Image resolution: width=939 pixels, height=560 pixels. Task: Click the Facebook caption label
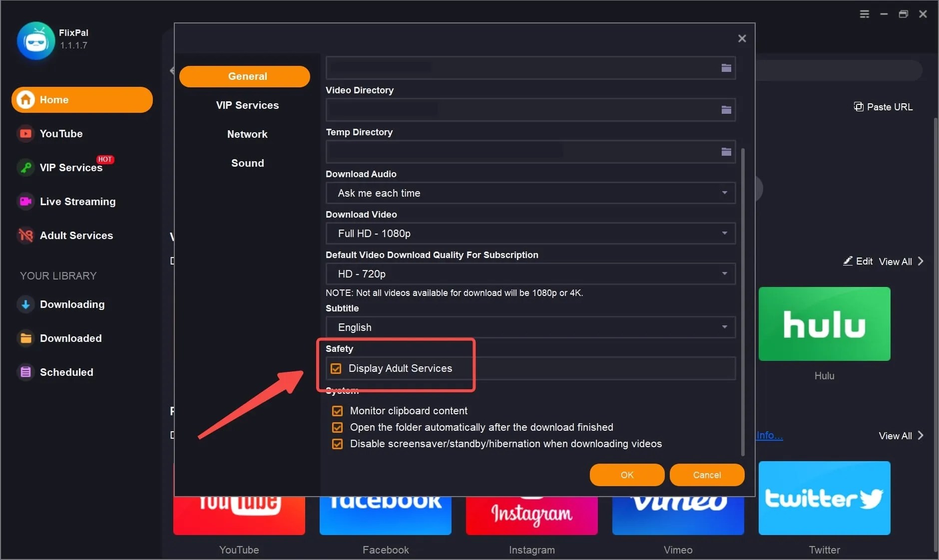coord(386,550)
